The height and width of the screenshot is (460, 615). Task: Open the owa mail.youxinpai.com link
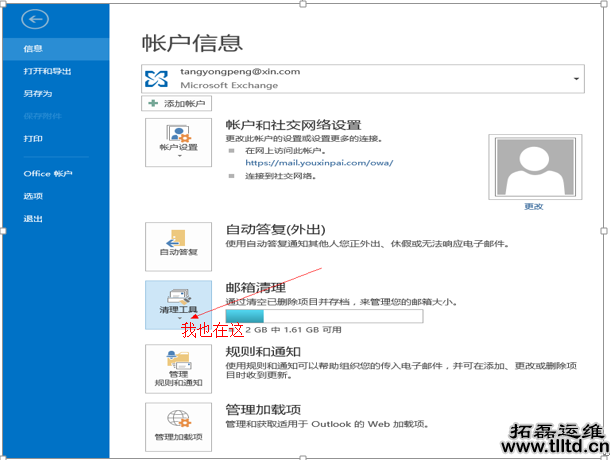click(x=319, y=163)
